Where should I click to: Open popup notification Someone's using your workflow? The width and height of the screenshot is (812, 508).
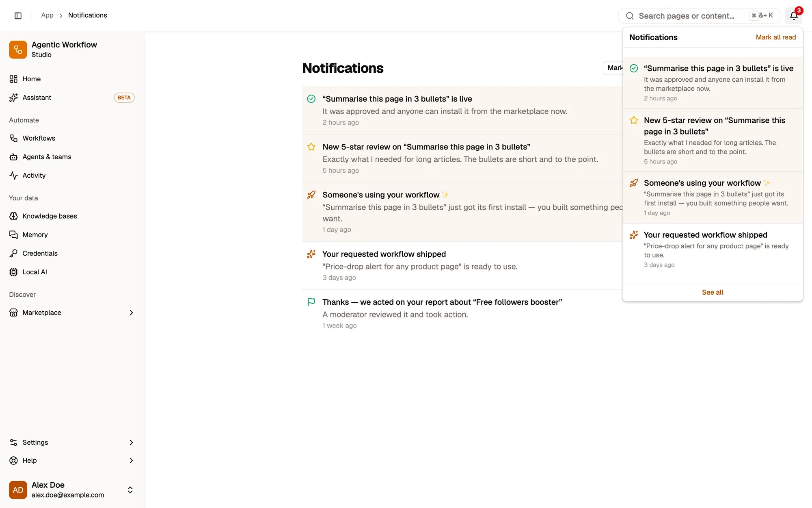(x=713, y=198)
